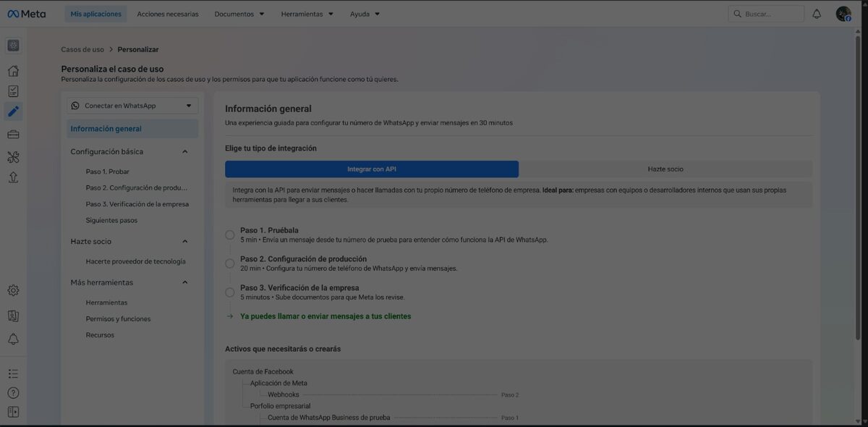Click the Meta logo

26,14
